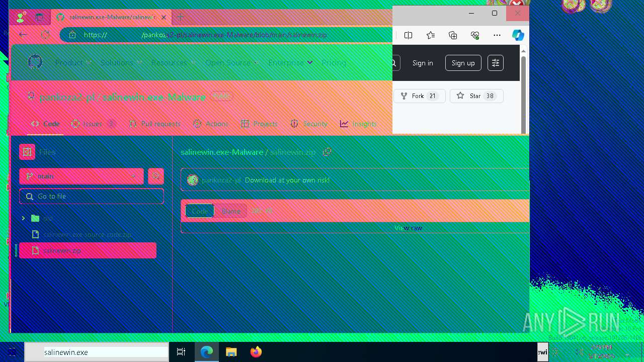Screen dimensions: 644x362
Task: Switch to the Issues tab
Action: pos(94,124)
